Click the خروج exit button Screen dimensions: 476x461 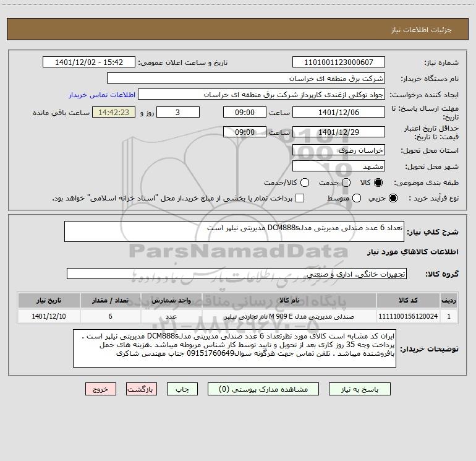click(101, 389)
